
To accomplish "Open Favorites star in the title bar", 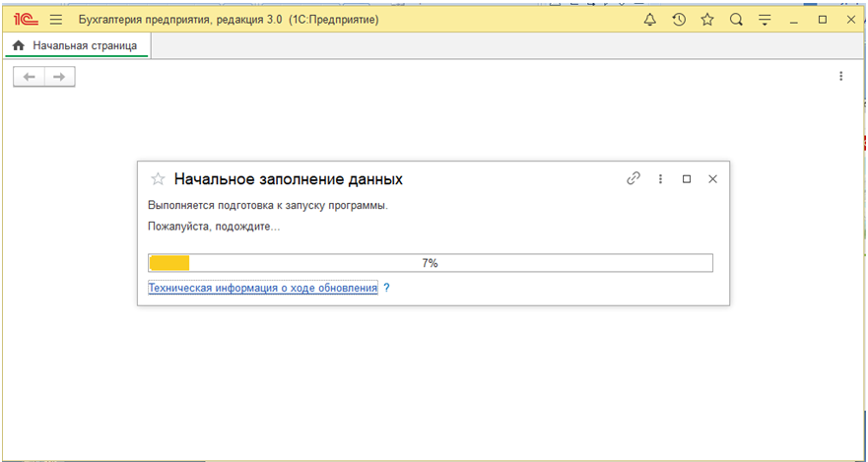I will coord(707,20).
